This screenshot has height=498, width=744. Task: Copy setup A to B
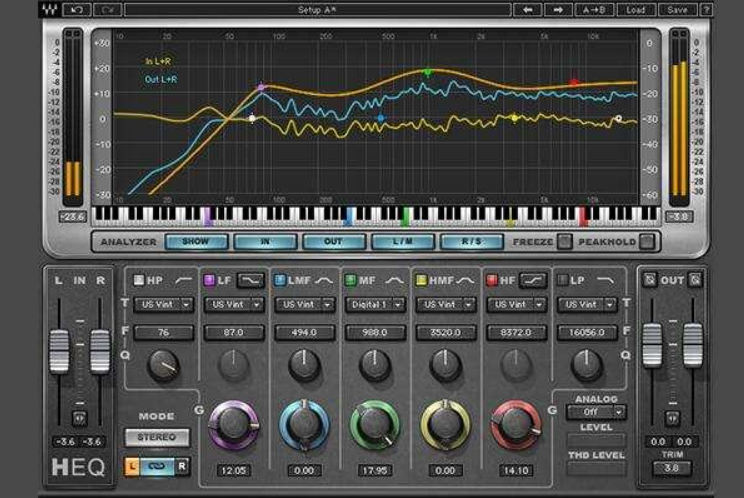coord(594,9)
